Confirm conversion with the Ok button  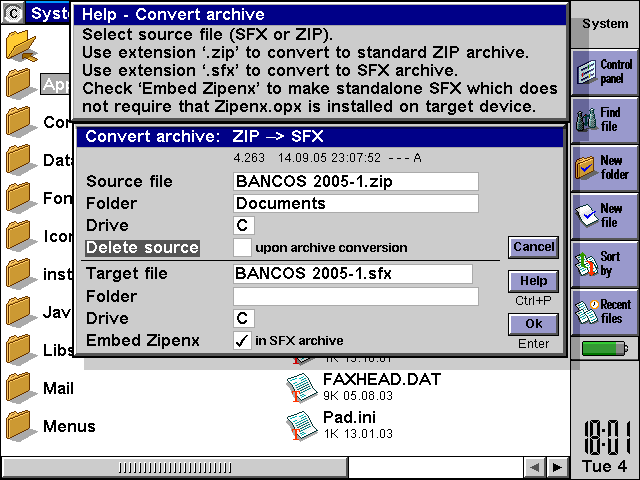[x=533, y=324]
